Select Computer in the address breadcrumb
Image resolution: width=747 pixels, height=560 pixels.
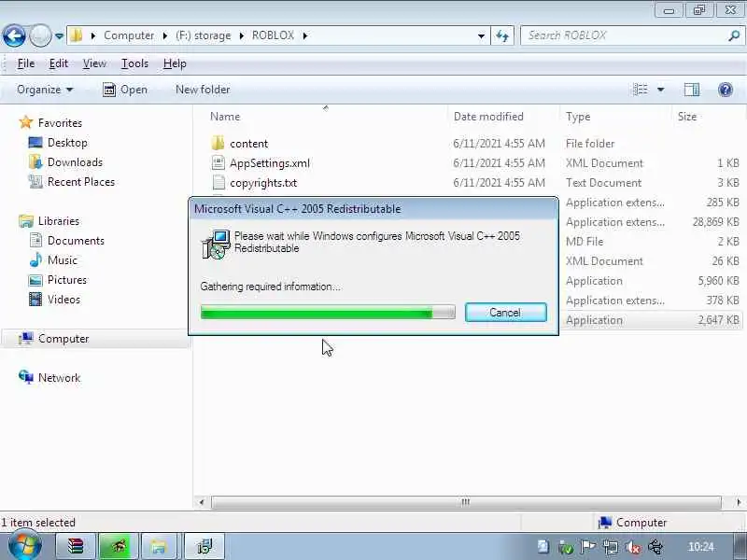(x=129, y=35)
